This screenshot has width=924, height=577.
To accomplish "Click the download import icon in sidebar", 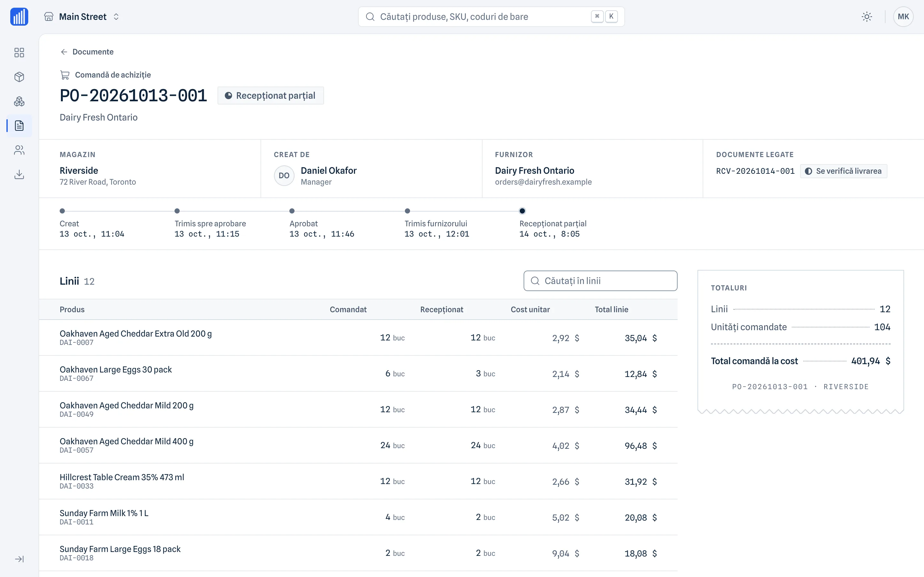I will point(19,174).
